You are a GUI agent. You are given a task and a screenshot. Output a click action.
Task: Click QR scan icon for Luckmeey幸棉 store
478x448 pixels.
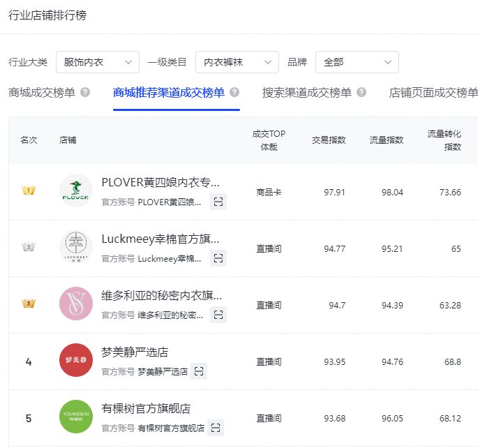click(218, 258)
